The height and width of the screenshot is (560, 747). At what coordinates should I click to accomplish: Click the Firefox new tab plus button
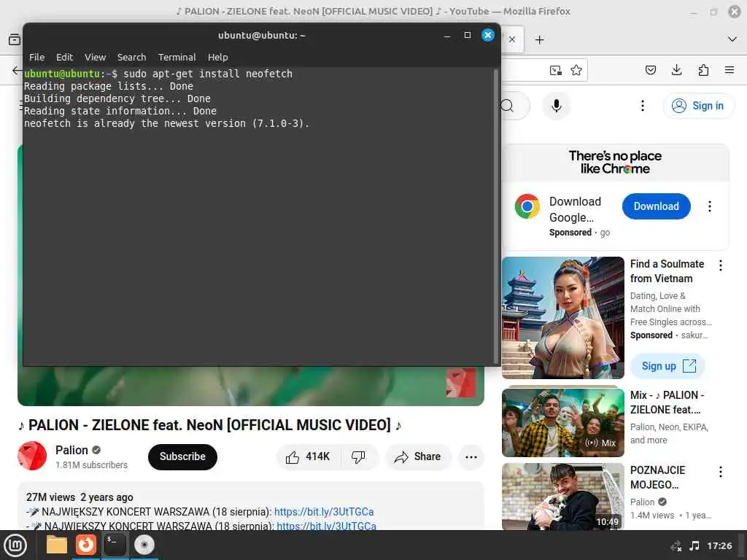coord(539,40)
